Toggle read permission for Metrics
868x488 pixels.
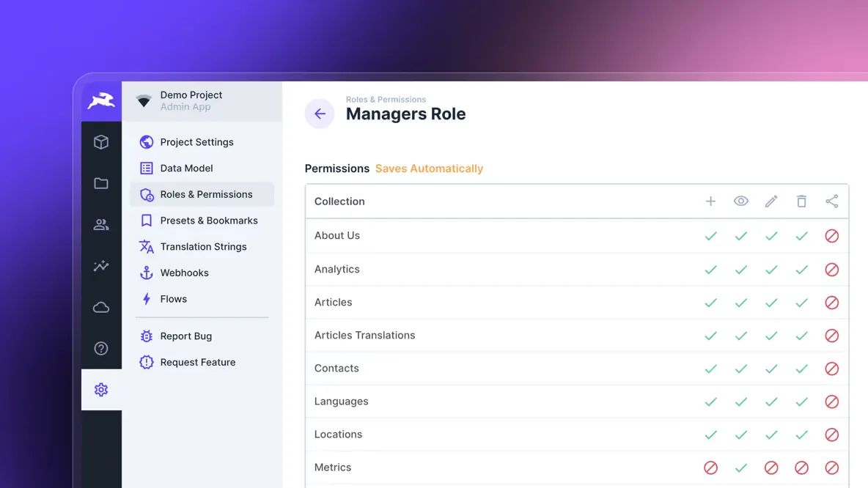click(741, 468)
